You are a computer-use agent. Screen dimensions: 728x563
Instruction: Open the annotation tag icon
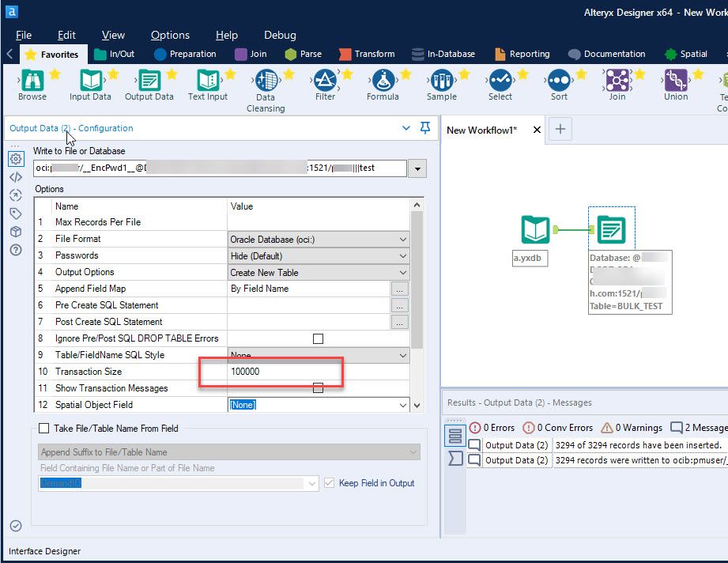[16, 213]
